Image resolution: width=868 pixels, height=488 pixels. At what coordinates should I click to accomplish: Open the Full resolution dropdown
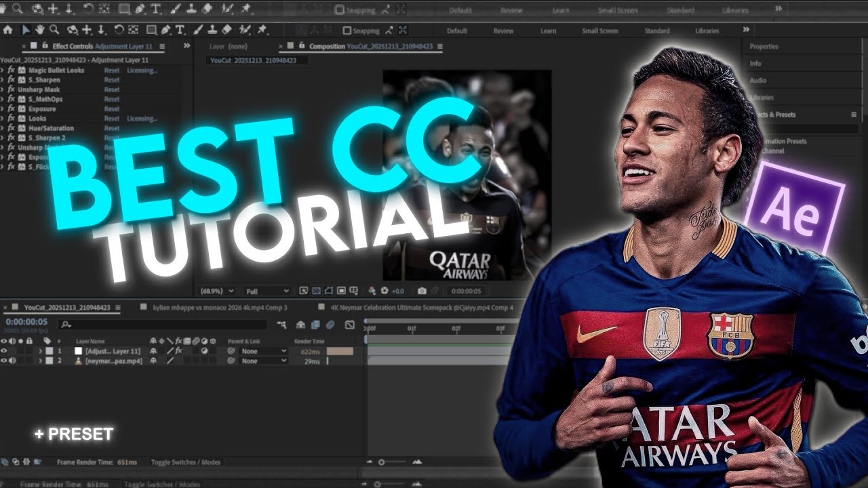coord(267,291)
